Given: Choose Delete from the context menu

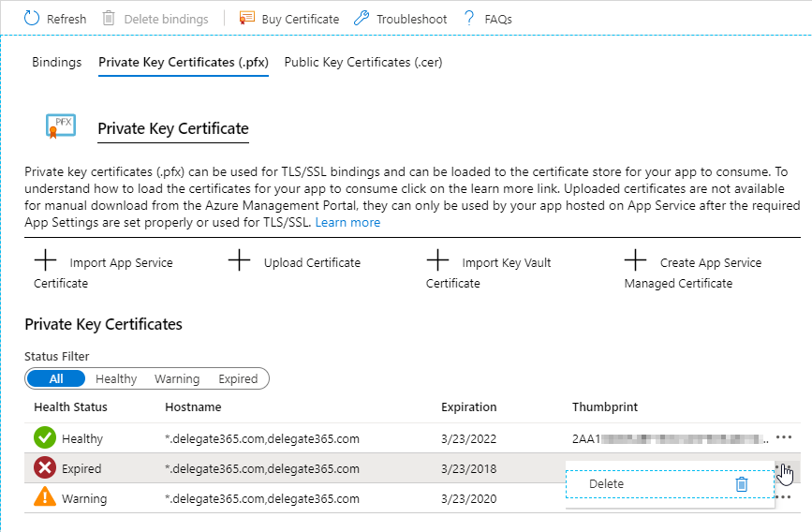Looking at the screenshot, I should coord(606,484).
